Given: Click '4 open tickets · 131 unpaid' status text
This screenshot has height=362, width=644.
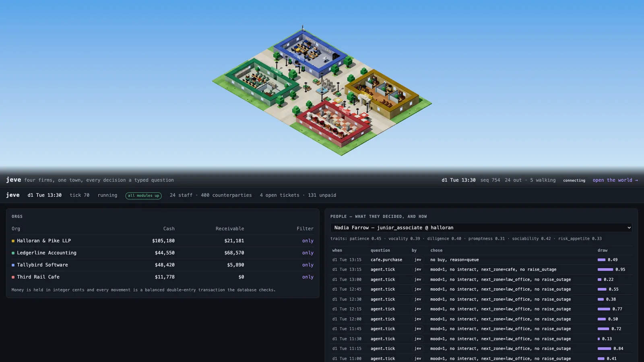Looking at the screenshot, I should coord(298,195).
